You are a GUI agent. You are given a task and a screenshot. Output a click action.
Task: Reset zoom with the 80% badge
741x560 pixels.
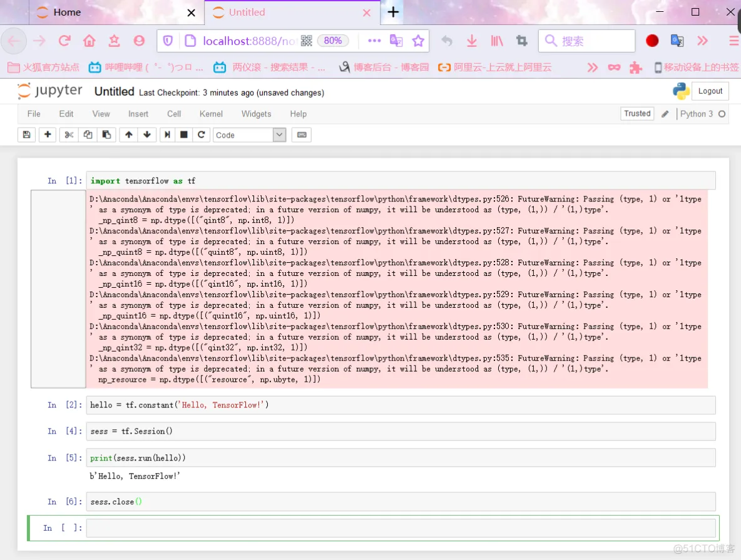tap(333, 41)
